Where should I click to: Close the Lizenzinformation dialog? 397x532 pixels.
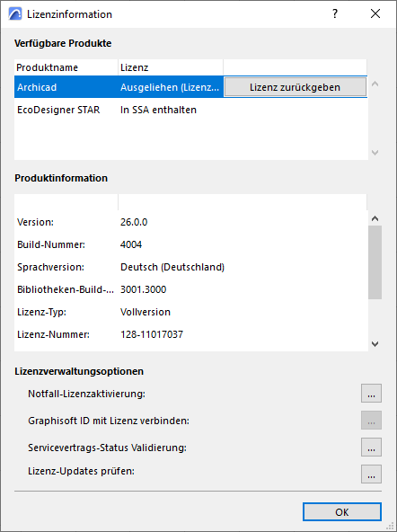click(x=375, y=13)
